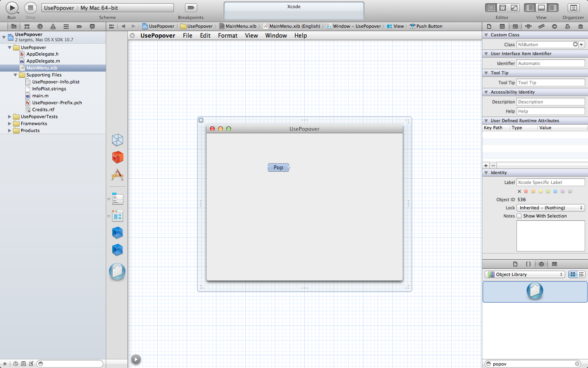Click the Breakpoints toolbar button
This screenshot has height=368, width=588.
point(191,8)
